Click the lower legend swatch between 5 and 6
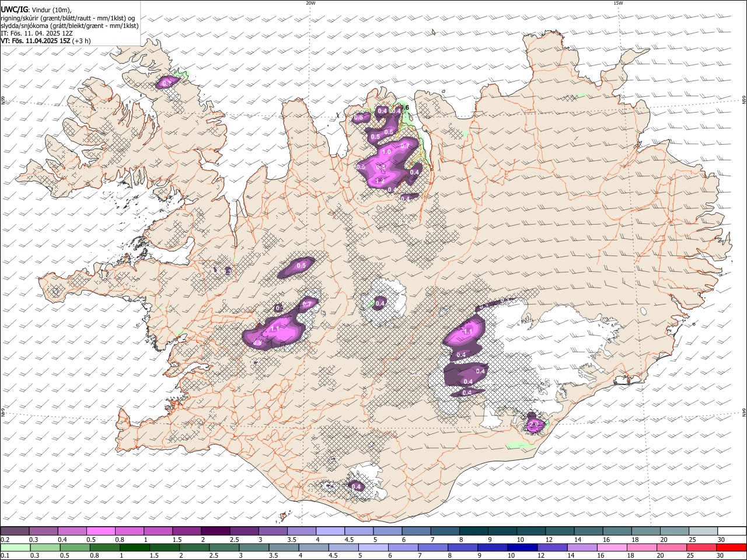 pyautogui.click(x=373, y=547)
